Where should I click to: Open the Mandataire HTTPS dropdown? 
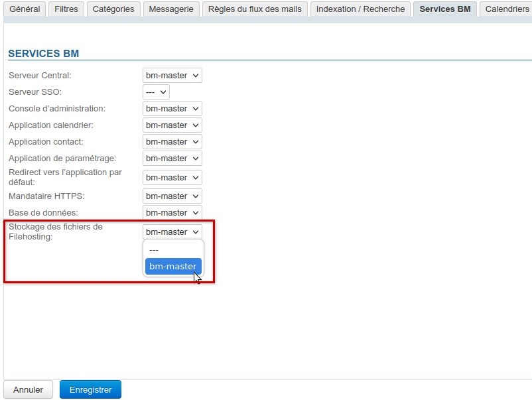pyautogui.click(x=172, y=196)
